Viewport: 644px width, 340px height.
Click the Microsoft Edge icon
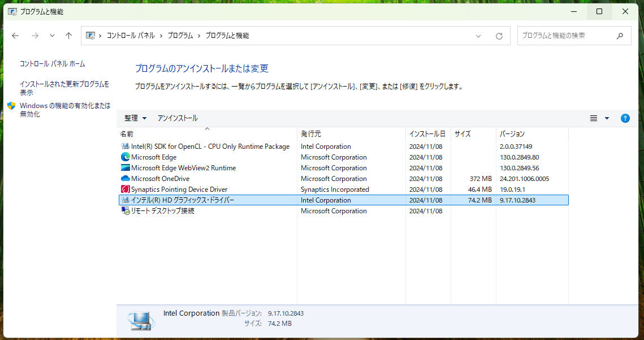coord(126,157)
